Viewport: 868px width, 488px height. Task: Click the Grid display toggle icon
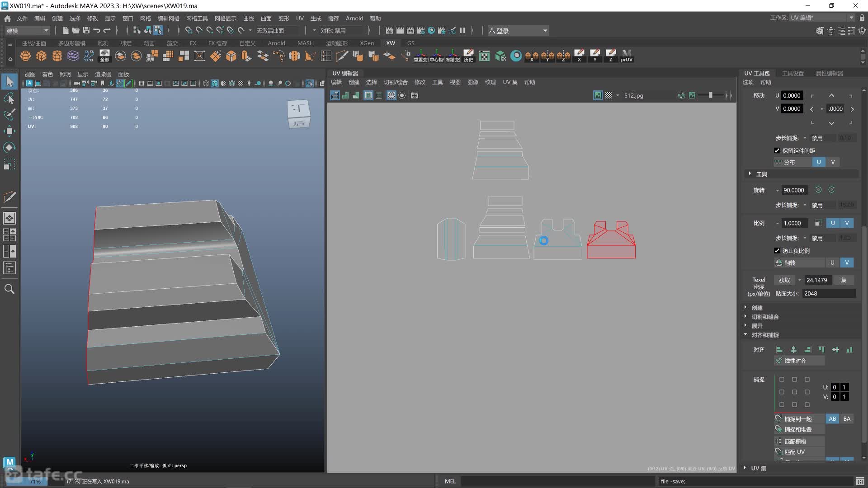point(392,95)
